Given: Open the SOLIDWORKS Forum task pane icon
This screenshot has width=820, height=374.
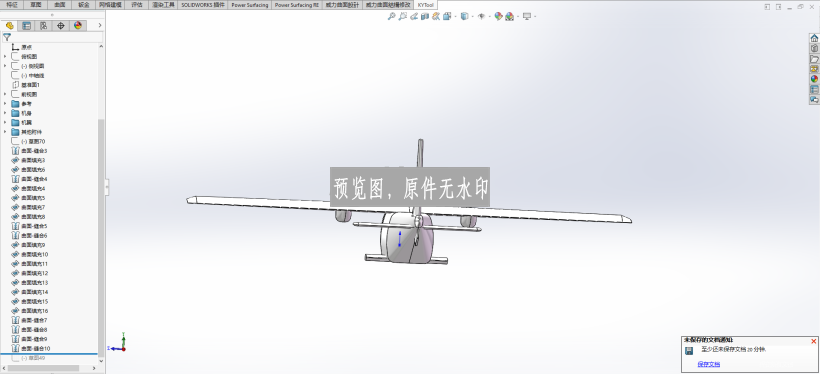Looking at the screenshot, I should point(814,99).
